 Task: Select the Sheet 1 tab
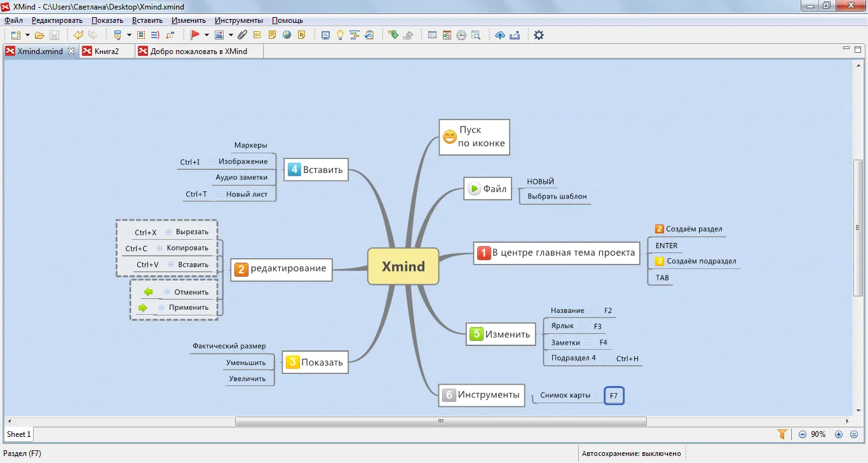click(x=18, y=434)
